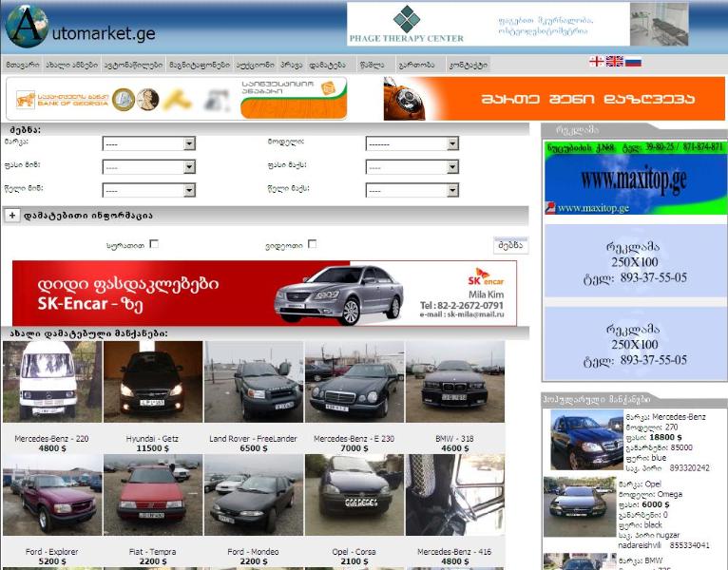This screenshot has height=570, width=728.
Task: Click the 'Fiat - Tempra' listing title
Action: pos(152,552)
